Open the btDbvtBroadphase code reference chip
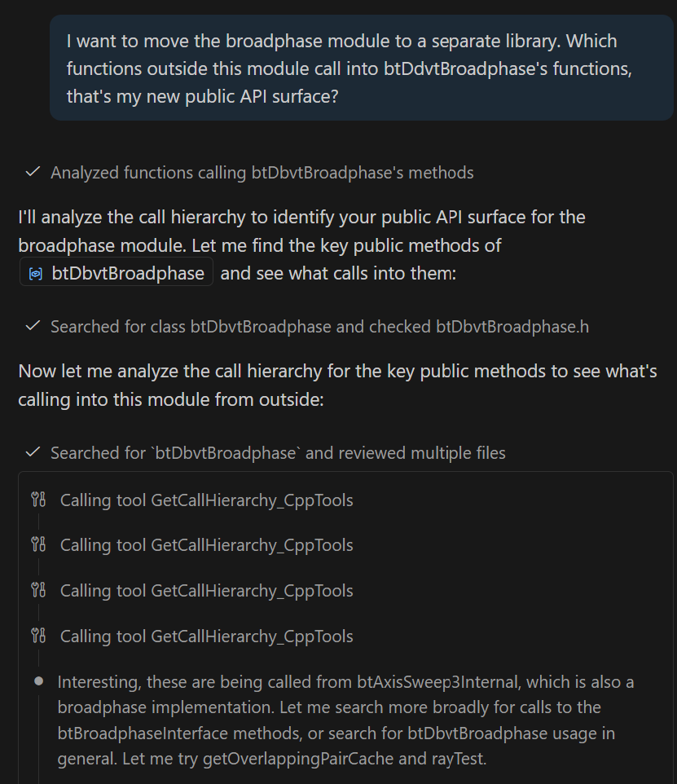Screen dimensions: 677x784 116,272
